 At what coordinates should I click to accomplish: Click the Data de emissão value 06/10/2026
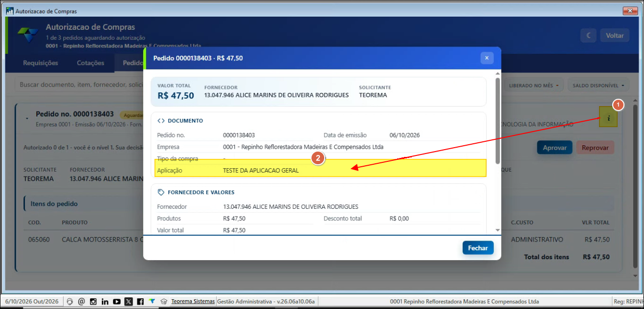[404, 135]
